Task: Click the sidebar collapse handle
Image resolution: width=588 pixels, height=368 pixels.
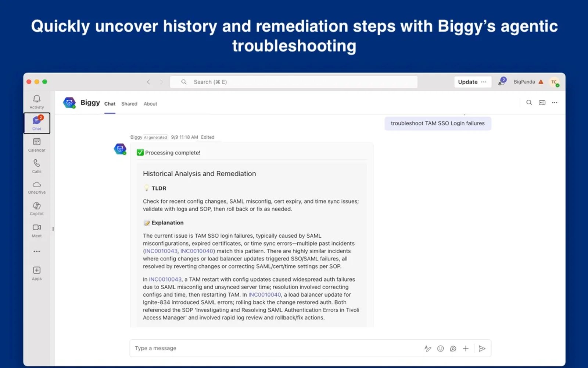Action: (x=53, y=229)
